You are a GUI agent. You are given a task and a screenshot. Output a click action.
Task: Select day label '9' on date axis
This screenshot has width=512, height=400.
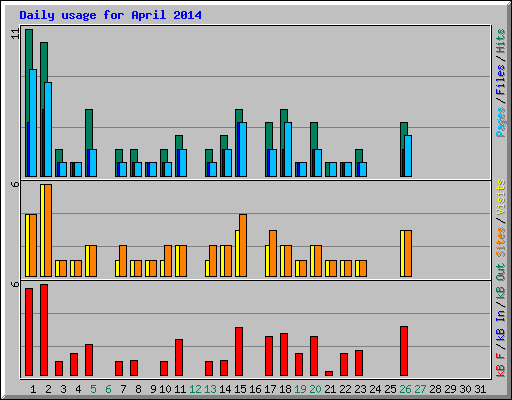pyautogui.click(x=153, y=389)
